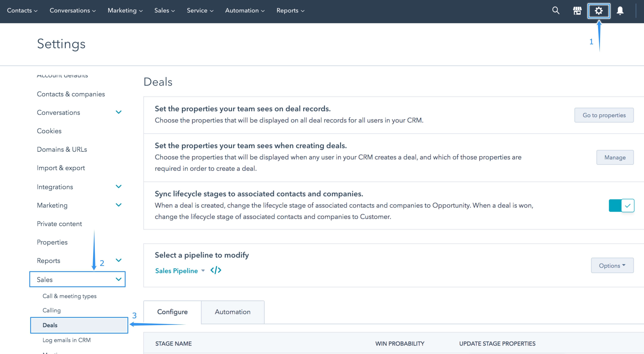Select Cookies in the settings sidebar
The width and height of the screenshot is (644, 354).
[49, 131]
